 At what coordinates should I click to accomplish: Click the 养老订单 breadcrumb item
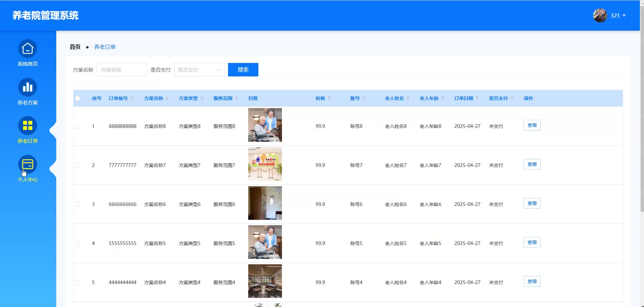click(105, 47)
